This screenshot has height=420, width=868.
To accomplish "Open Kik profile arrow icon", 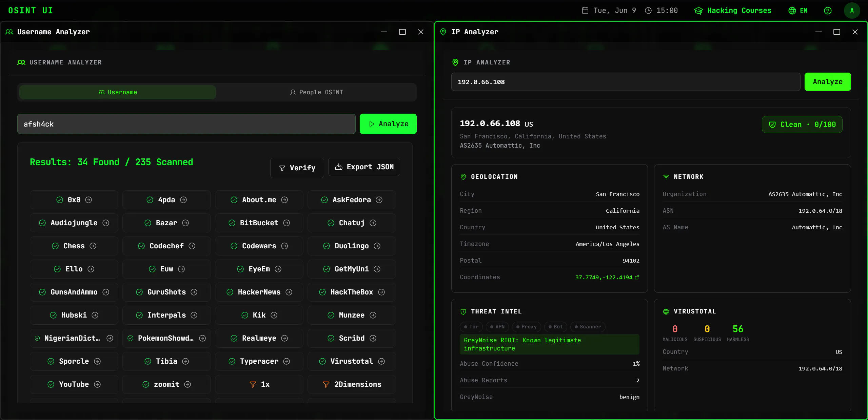I will pos(274,315).
